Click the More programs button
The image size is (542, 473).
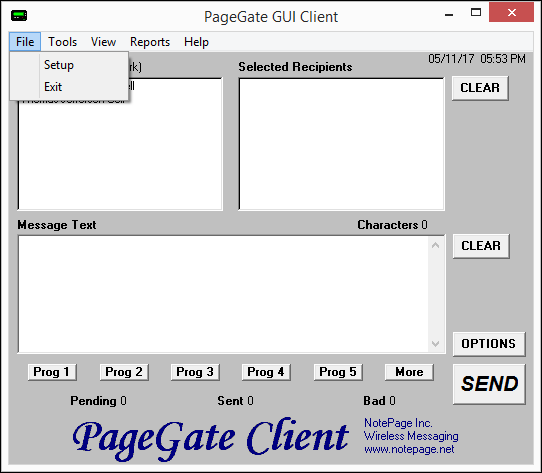click(409, 372)
